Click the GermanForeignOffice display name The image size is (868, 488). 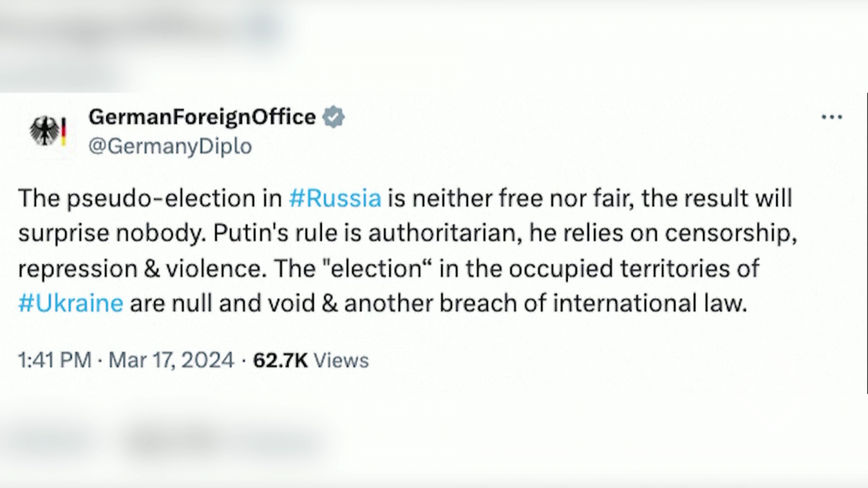(x=202, y=116)
